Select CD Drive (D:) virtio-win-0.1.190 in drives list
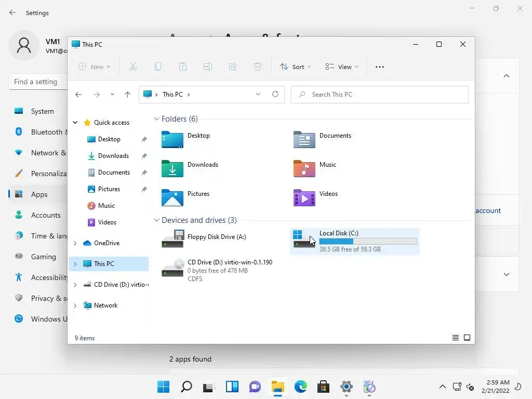This screenshot has height=399, width=532. (x=217, y=270)
